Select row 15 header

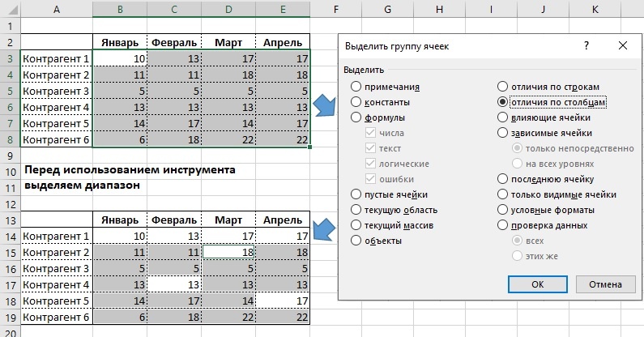tap(11, 252)
